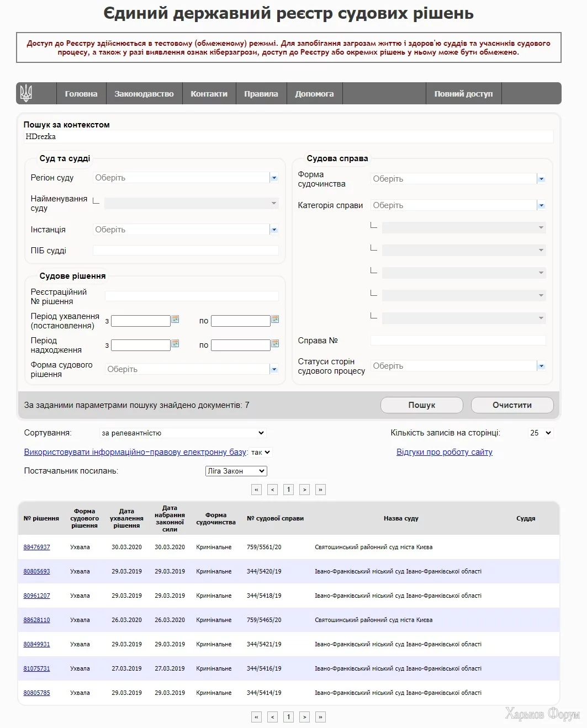Open the Законодавство menu item
This screenshot has width=587, height=728.
pyautogui.click(x=144, y=94)
